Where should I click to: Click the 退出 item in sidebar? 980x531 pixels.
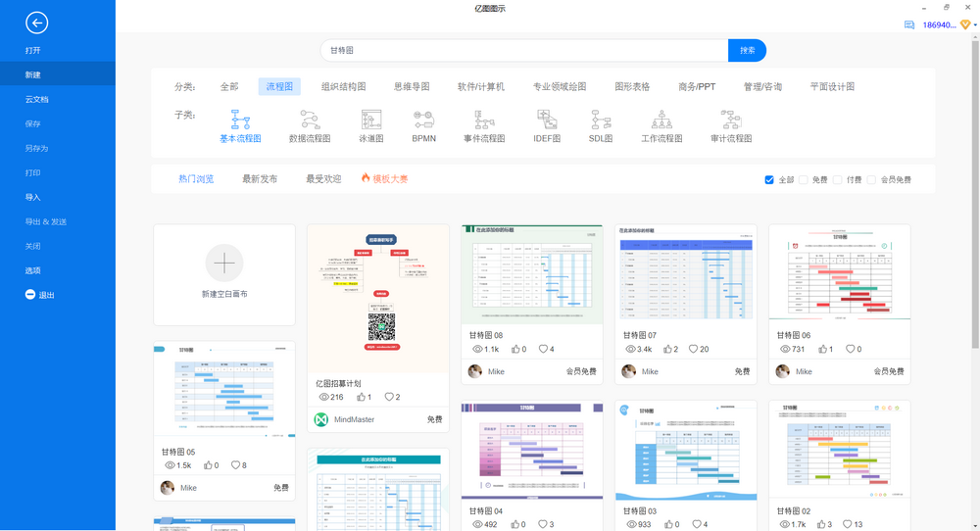pos(46,295)
